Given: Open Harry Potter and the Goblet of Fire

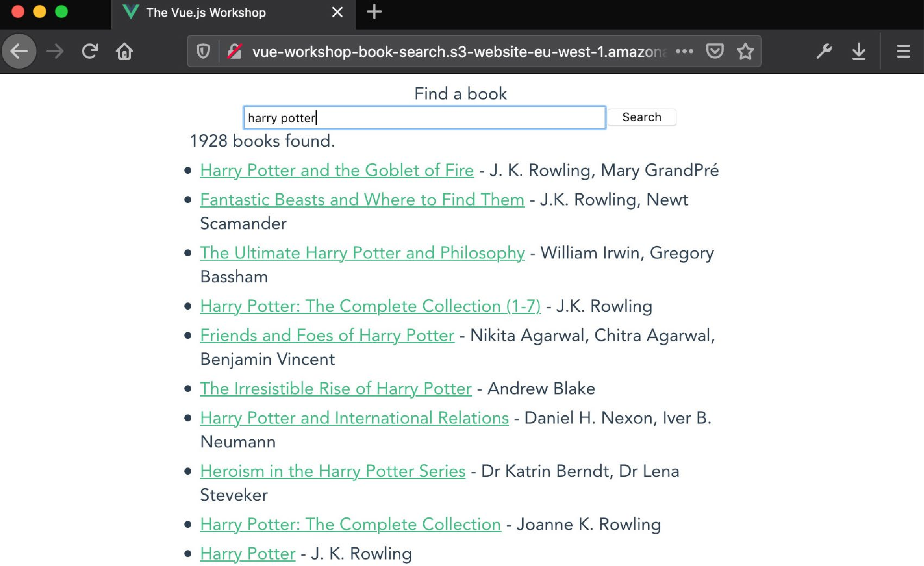Looking at the screenshot, I should (337, 170).
